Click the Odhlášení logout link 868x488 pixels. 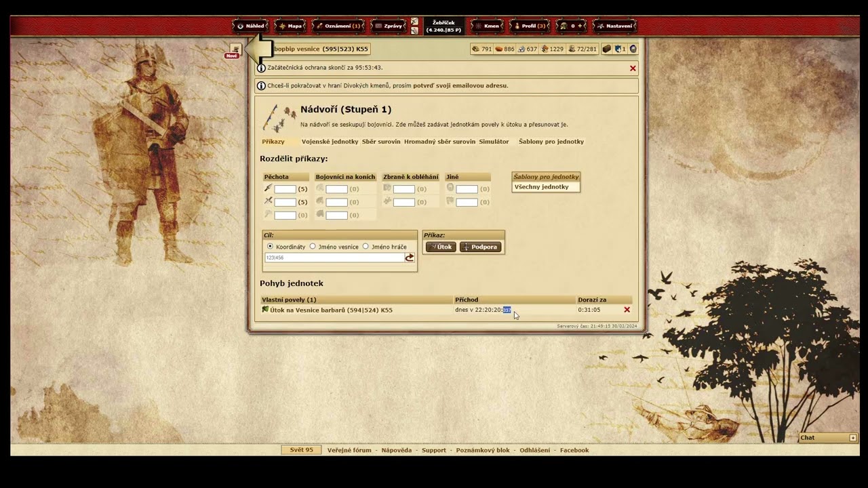(535, 450)
